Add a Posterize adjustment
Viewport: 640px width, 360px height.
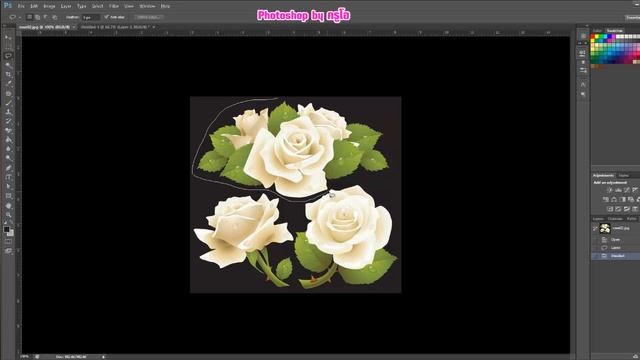pyautogui.click(x=618, y=209)
